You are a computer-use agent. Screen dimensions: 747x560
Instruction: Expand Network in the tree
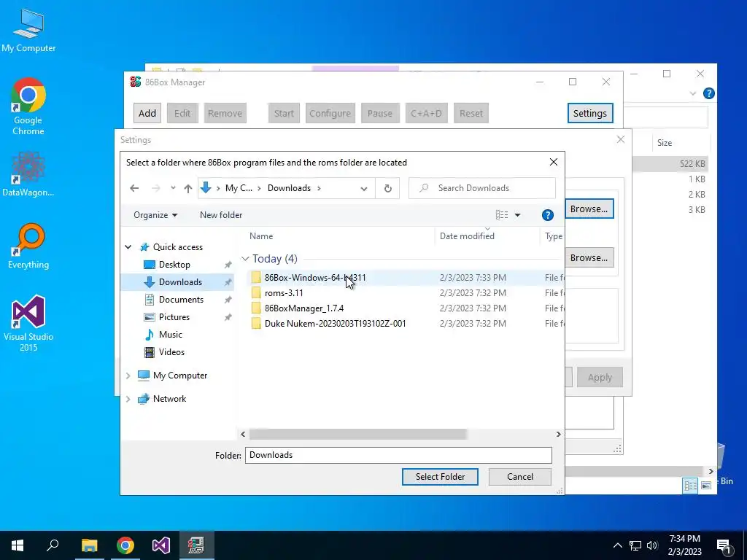[x=128, y=399]
